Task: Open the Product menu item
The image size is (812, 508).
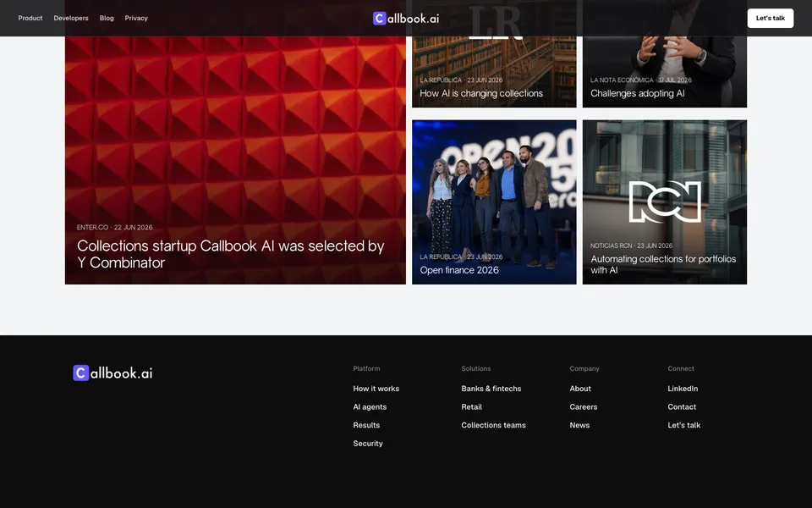Action: point(30,18)
